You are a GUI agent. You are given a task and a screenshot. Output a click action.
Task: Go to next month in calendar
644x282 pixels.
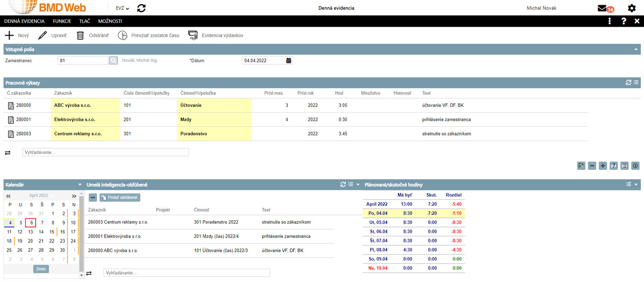pyautogui.click(x=74, y=196)
